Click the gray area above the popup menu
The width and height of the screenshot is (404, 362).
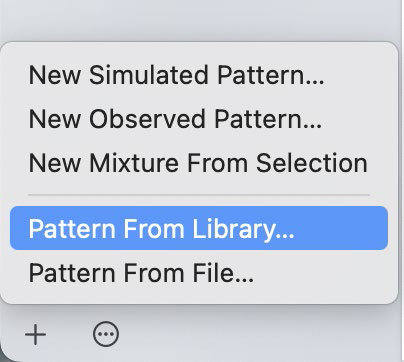pos(200,18)
